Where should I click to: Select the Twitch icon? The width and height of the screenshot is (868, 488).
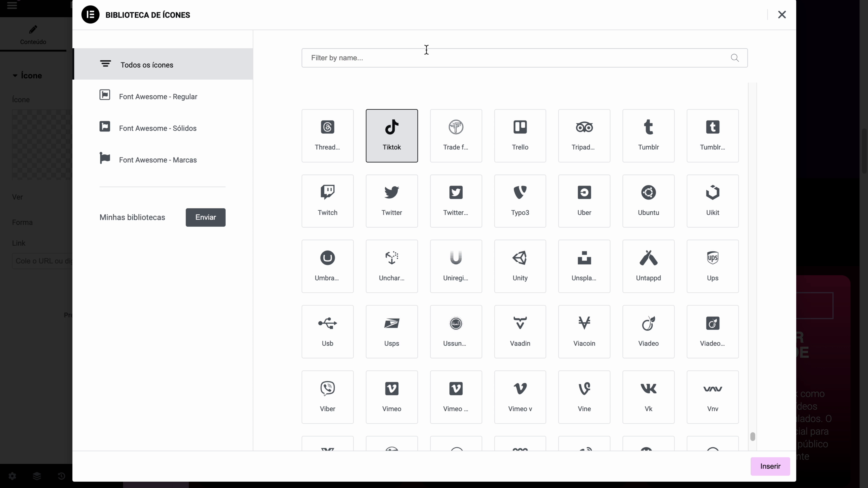pyautogui.click(x=327, y=200)
